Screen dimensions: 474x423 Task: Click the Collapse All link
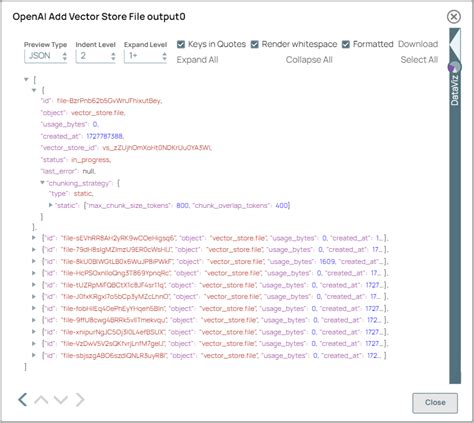(x=309, y=60)
